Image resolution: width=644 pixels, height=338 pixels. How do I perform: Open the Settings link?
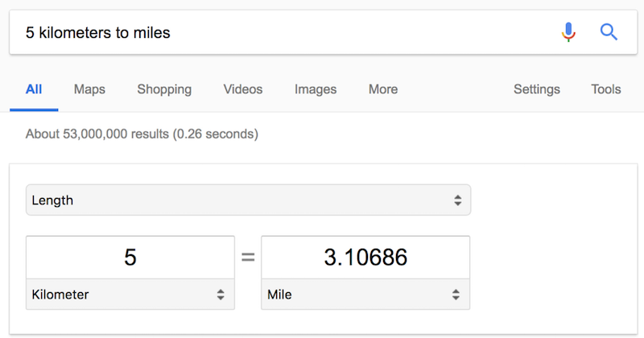coord(537,89)
